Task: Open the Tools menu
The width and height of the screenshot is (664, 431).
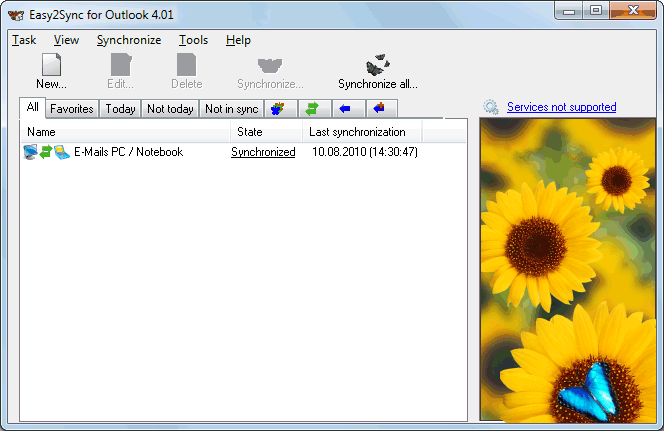Action: (x=193, y=40)
